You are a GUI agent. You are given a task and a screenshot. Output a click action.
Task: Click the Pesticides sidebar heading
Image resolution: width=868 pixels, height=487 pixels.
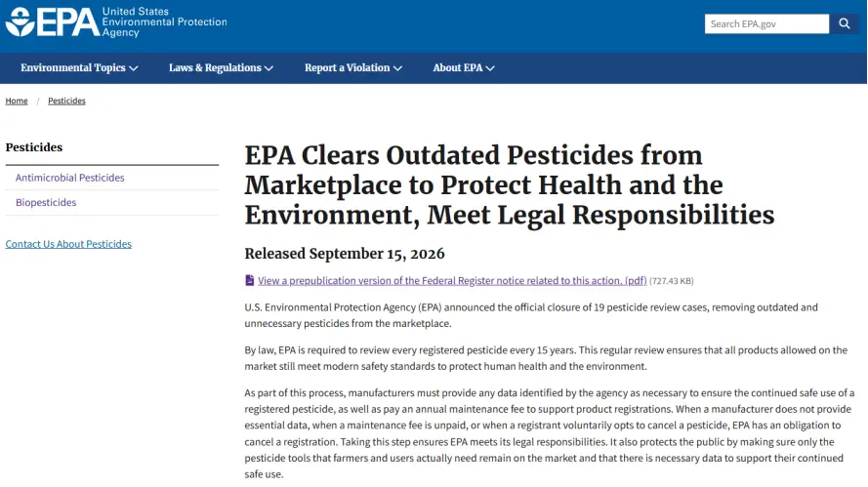click(x=34, y=147)
